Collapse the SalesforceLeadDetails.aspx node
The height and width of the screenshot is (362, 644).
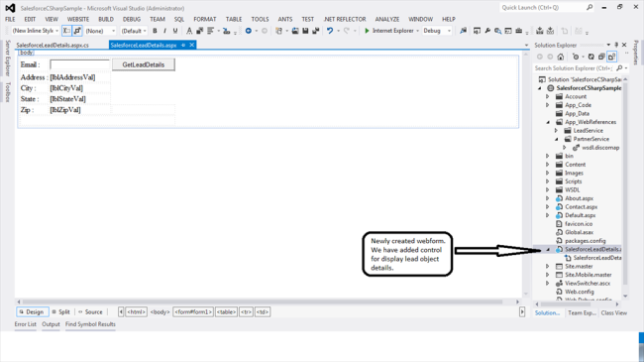pos(548,249)
